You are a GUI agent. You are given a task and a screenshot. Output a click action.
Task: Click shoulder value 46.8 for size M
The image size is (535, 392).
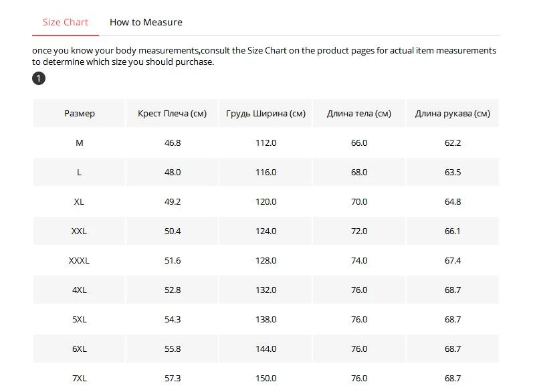pos(173,142)
